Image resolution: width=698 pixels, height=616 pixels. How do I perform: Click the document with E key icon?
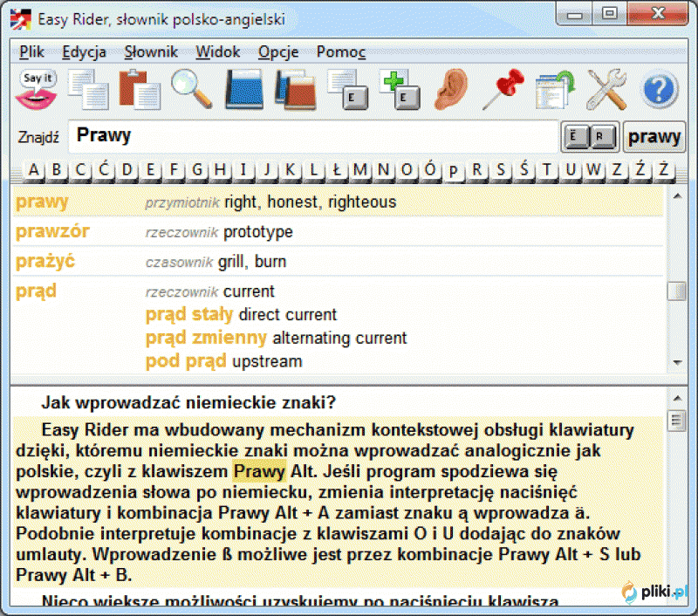coord(347,90)
